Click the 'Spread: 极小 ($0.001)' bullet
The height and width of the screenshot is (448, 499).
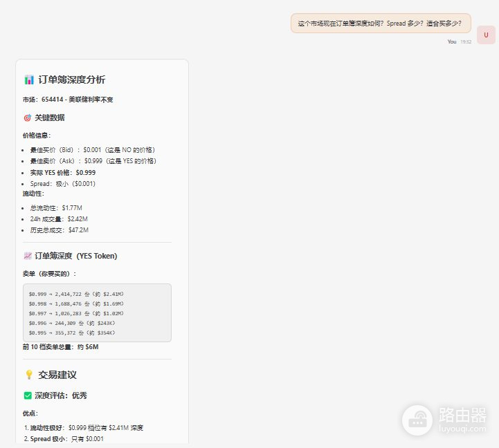click(x=63, y=183)
